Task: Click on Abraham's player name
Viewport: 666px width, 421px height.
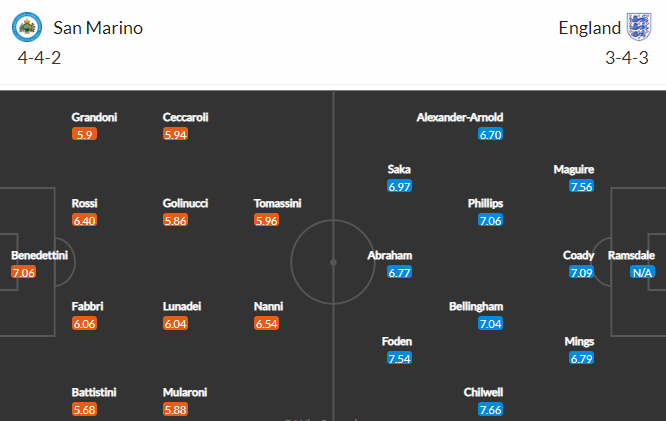Action: [390, 255]
